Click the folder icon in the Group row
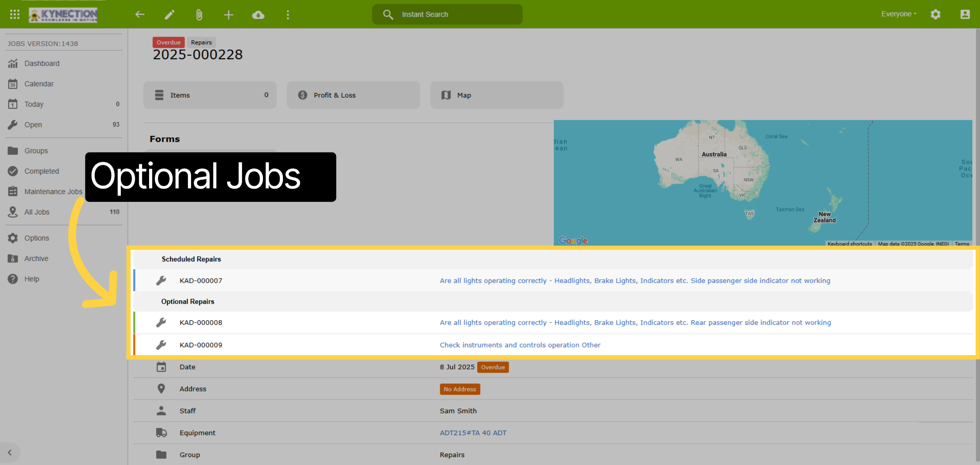The image size is (980, 465). tap(161, 454)
